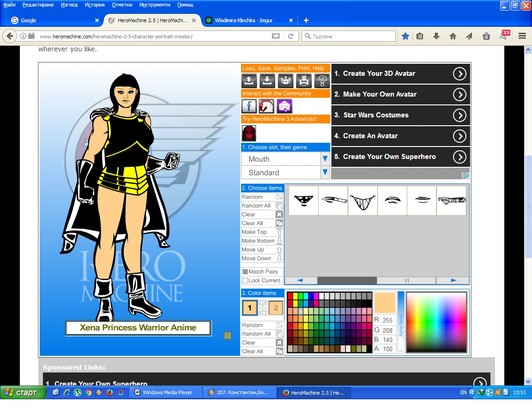This screenshot has height=409, width=532.
Task: Enable the Lock Current checkbox
Action: coord(245,281)
